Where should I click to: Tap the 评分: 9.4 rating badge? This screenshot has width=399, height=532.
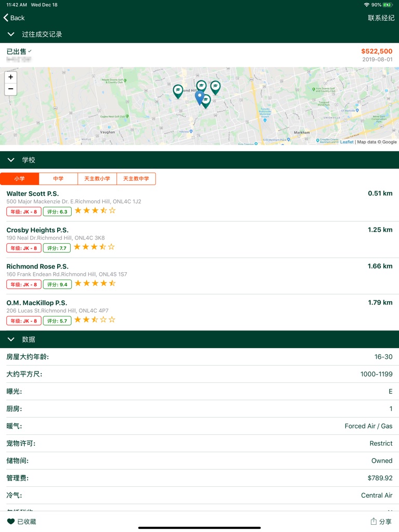click(57, 284)
